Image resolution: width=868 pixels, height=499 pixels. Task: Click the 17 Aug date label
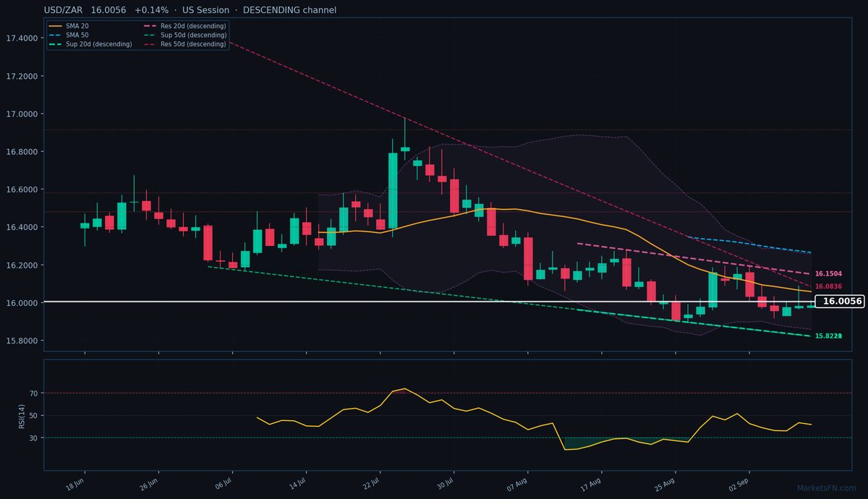pyautogui.click(x=592, y=485)
